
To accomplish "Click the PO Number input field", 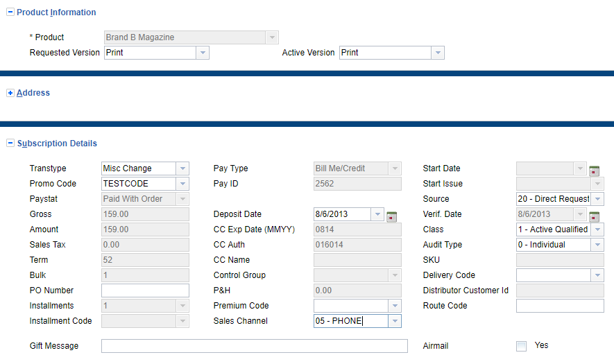I will 145,291.
